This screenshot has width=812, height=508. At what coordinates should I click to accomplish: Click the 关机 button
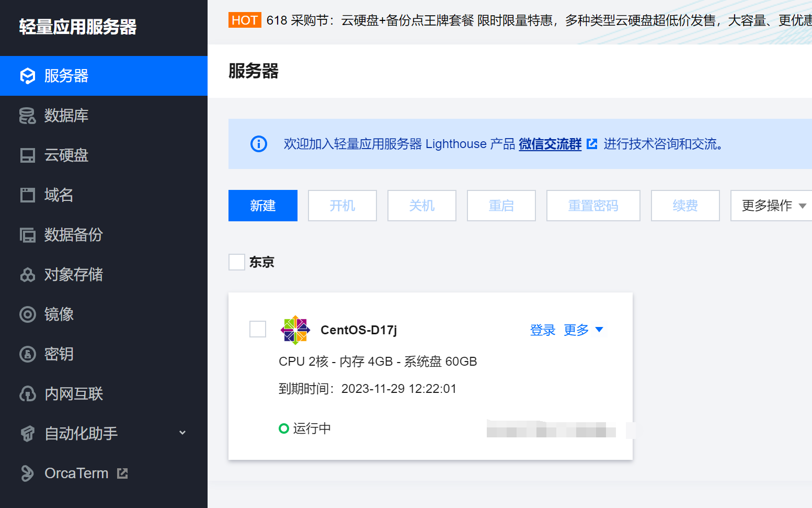click(422, 206)
